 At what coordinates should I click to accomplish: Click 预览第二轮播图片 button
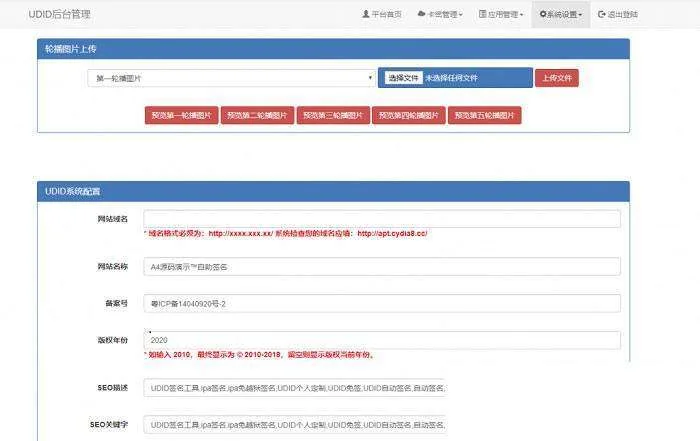257,116
